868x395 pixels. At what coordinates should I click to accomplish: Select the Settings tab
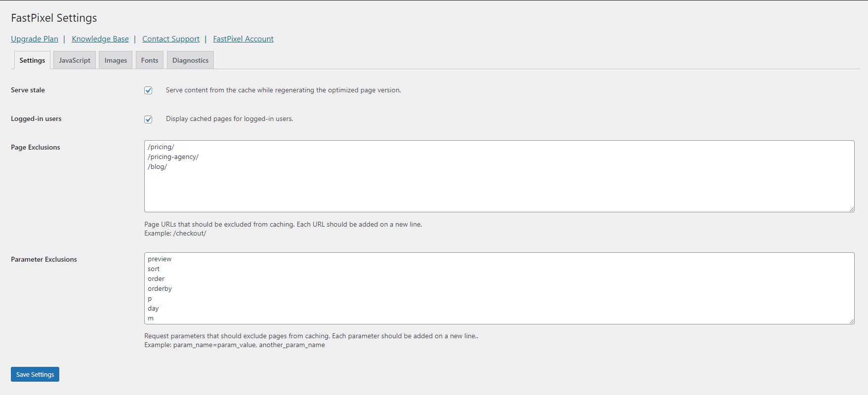click(32, 60)
